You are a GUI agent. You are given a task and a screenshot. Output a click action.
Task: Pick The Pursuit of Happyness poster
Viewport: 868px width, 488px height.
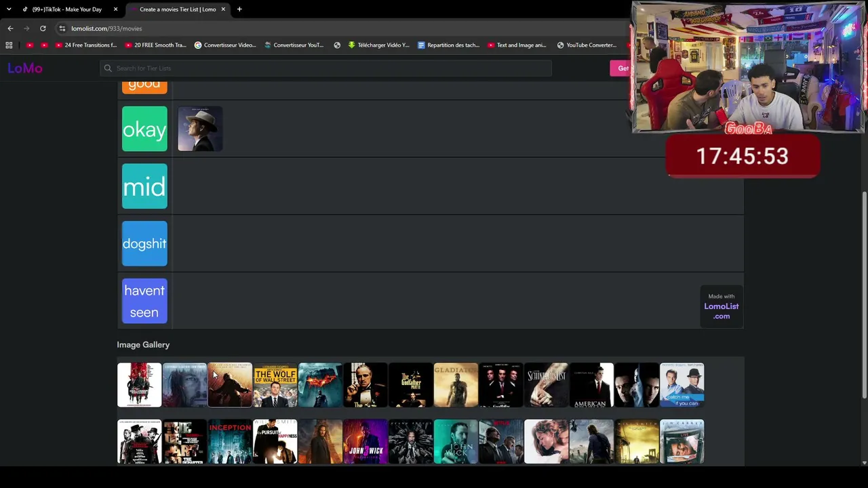tap(275, 442)
